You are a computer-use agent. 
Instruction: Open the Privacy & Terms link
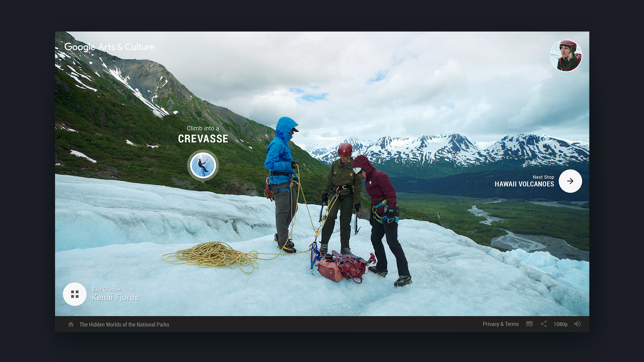tap(500, 324)
